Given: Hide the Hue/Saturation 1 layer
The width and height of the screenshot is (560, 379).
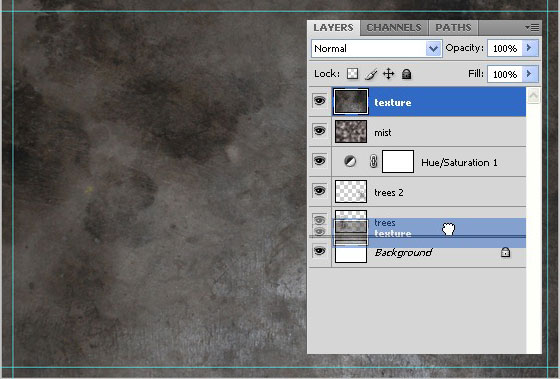Looking at the screenshot, I should 320,161.
